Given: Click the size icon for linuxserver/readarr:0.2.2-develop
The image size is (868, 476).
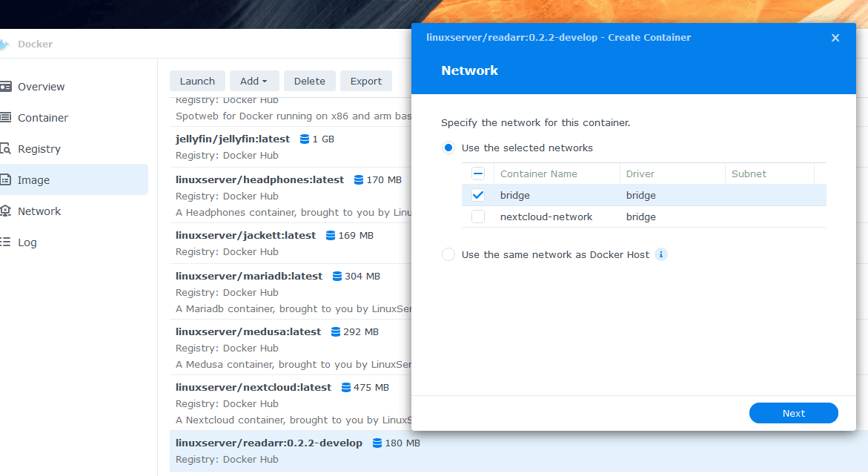Looking at the screenshot, I should pos(377,443).
